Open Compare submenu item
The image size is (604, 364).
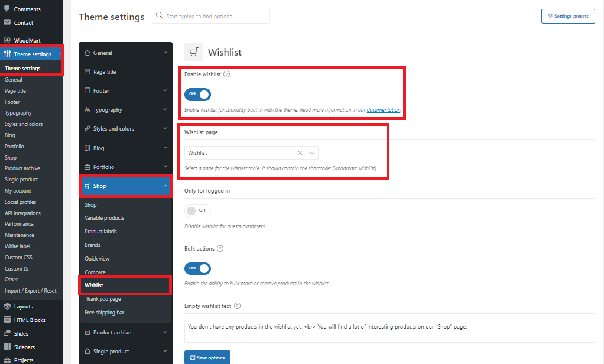pyautogui.click(x=95, y=272)
